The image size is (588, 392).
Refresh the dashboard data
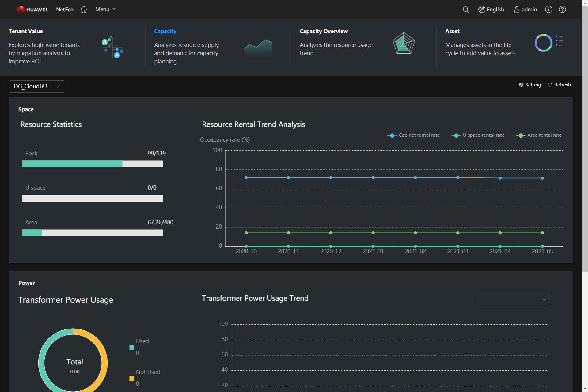pos(559,85)
